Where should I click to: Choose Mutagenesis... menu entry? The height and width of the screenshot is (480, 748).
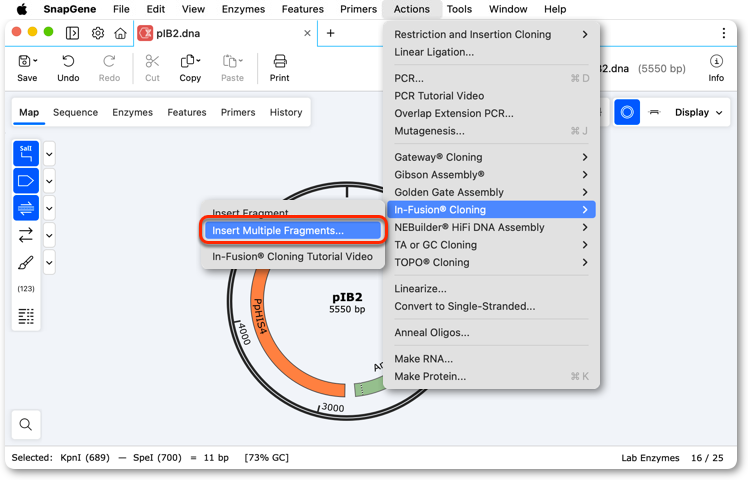pyautogui.click(x=491, y=131)
